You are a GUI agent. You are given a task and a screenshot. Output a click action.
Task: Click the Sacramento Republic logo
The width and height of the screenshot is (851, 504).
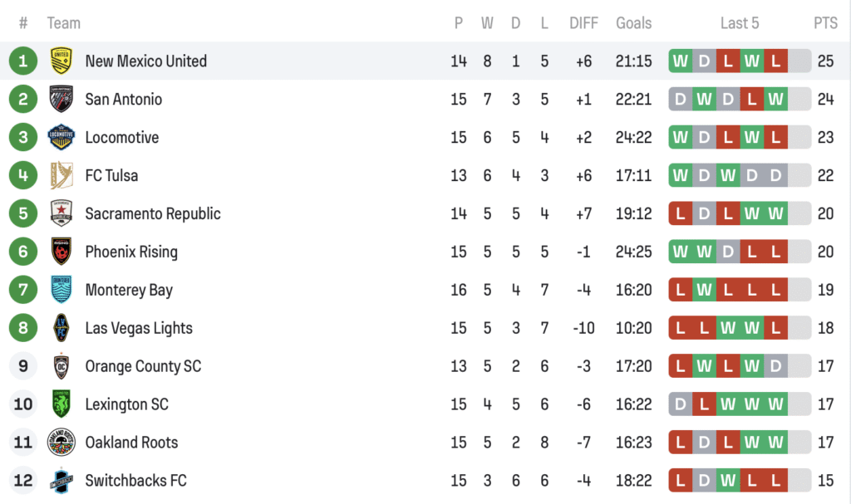[x=61, y=213]
